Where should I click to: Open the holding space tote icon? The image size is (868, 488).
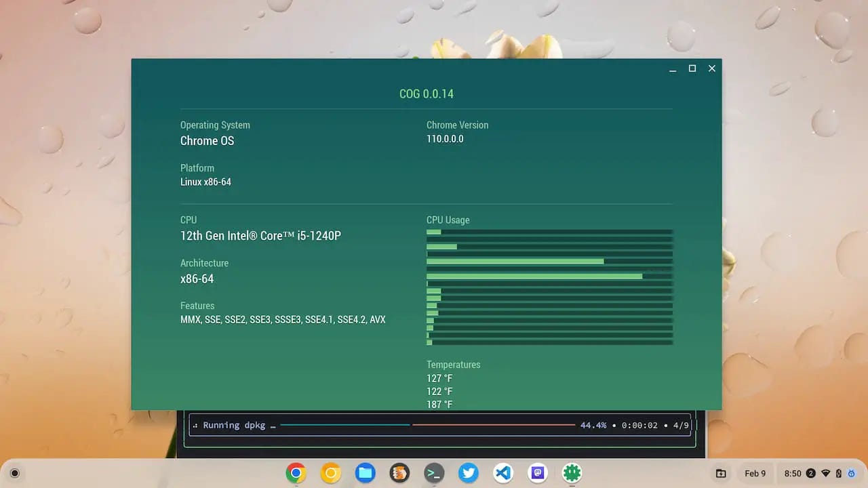721,473
